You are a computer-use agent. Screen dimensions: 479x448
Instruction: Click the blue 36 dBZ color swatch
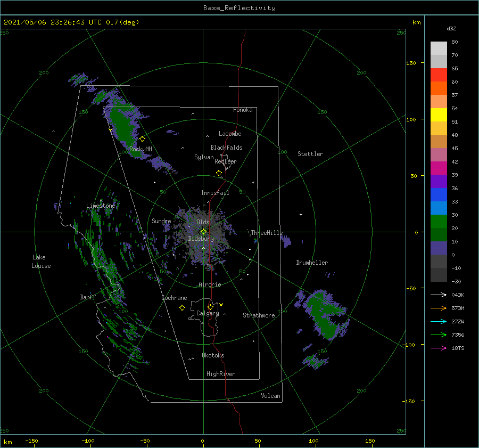pos(439,195)
